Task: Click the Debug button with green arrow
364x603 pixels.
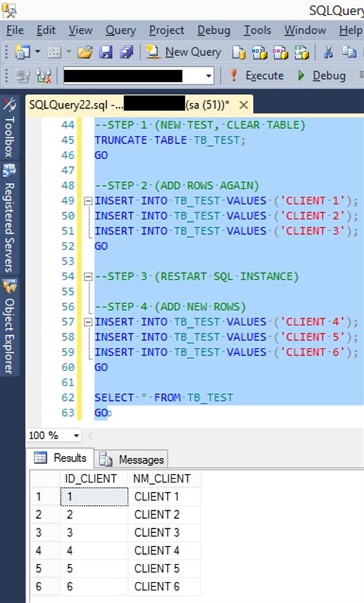Action: point(322,76)
